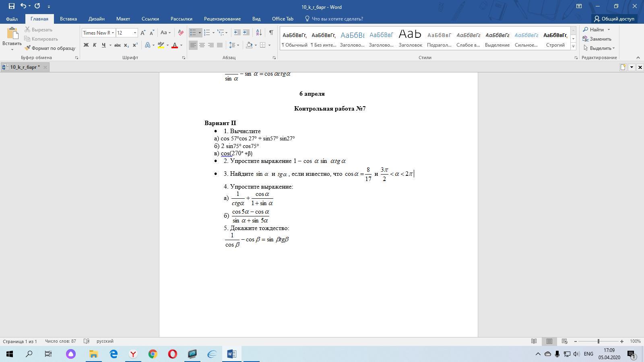Click Копировать to copy selection
Screen dimensions: 644x362
point(41,39)
